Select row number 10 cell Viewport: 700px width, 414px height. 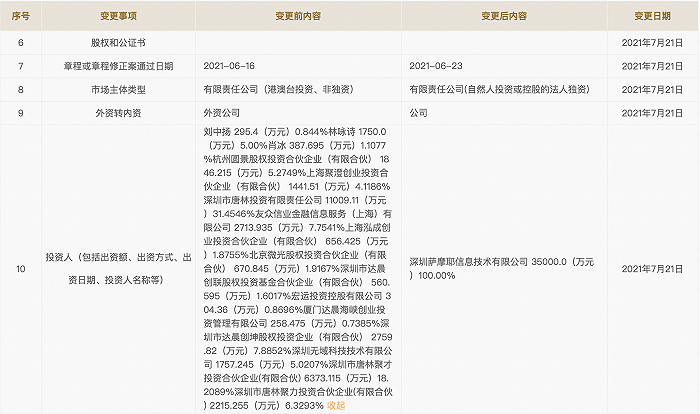pyautogui.click(x=21, y=269)
